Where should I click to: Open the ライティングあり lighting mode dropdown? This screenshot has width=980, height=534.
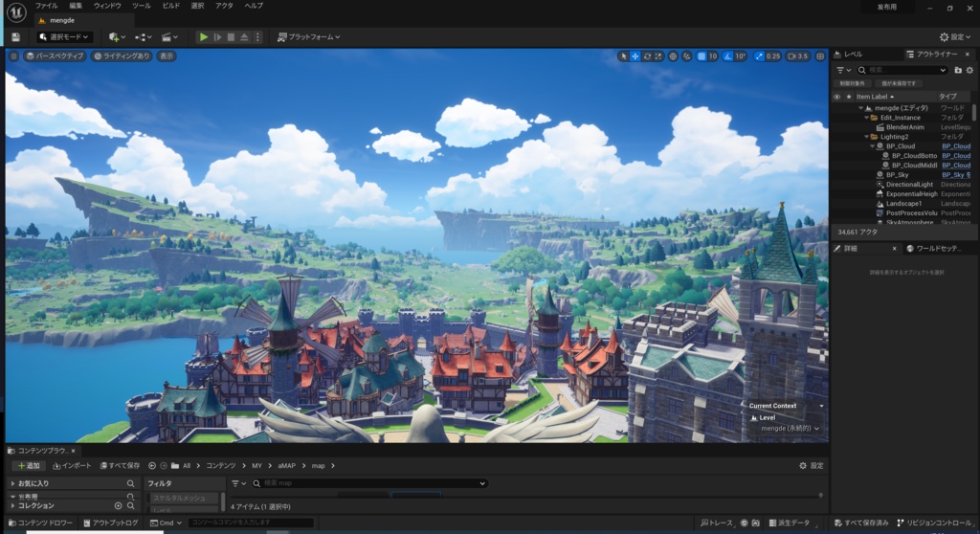pos(122,56)
